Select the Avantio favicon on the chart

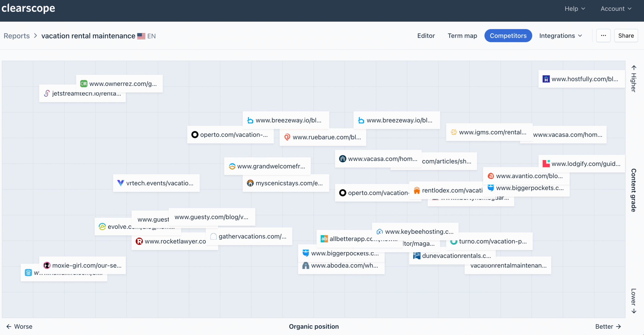point(491,176)
